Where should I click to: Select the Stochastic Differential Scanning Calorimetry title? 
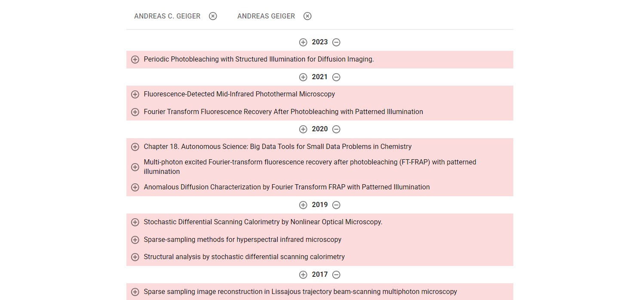pyautogui.click(x=263, y=222)
